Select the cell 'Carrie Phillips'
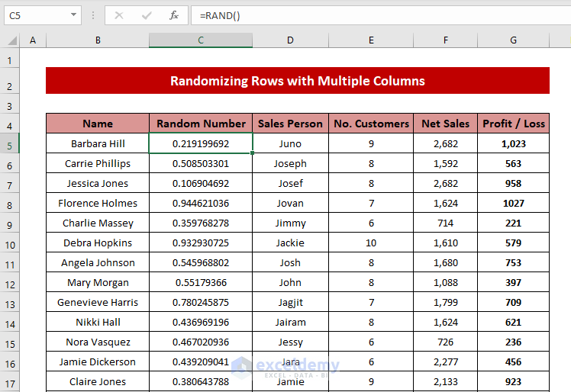 click(98, 163)
